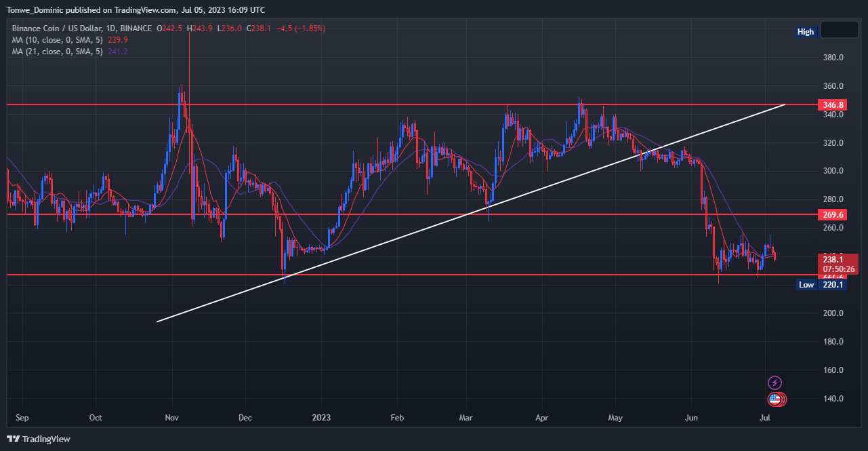Viewport: 868px width, 451px height.
Task: Click the 180.0 price axis label
Action: click(833, 342)
